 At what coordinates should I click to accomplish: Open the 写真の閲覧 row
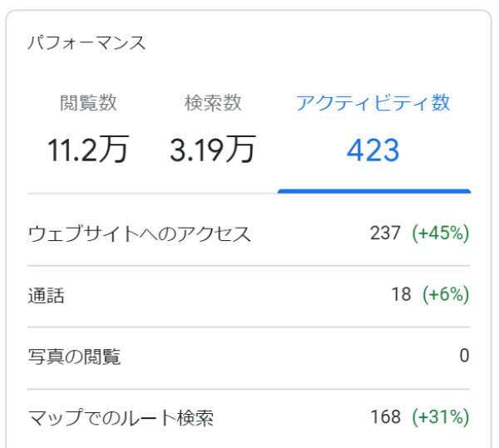[x=75, y=357]
